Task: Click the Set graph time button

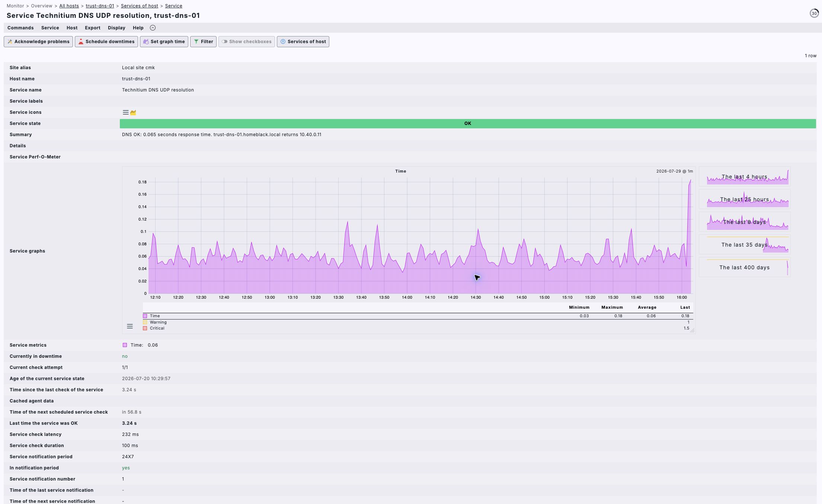Action: click(x=164, y=42)
